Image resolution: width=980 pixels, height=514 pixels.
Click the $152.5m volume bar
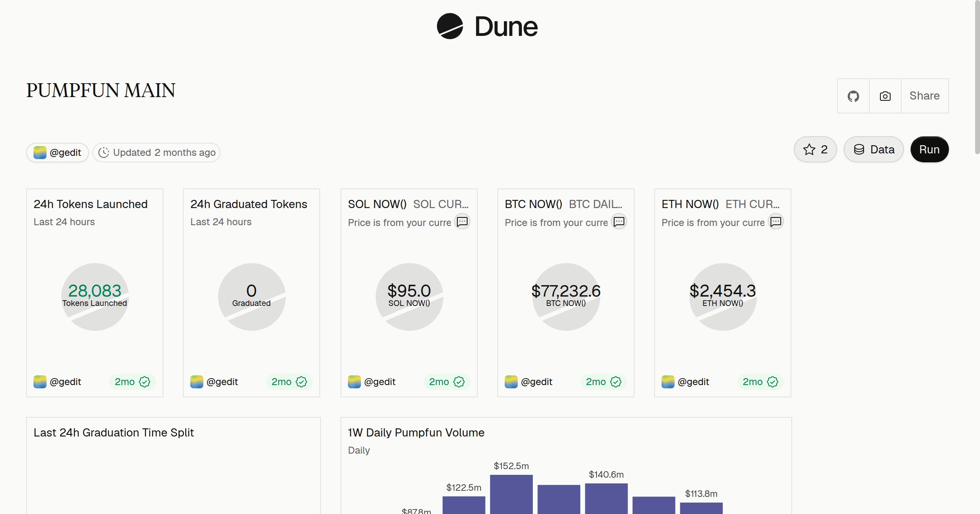point(511,494)
